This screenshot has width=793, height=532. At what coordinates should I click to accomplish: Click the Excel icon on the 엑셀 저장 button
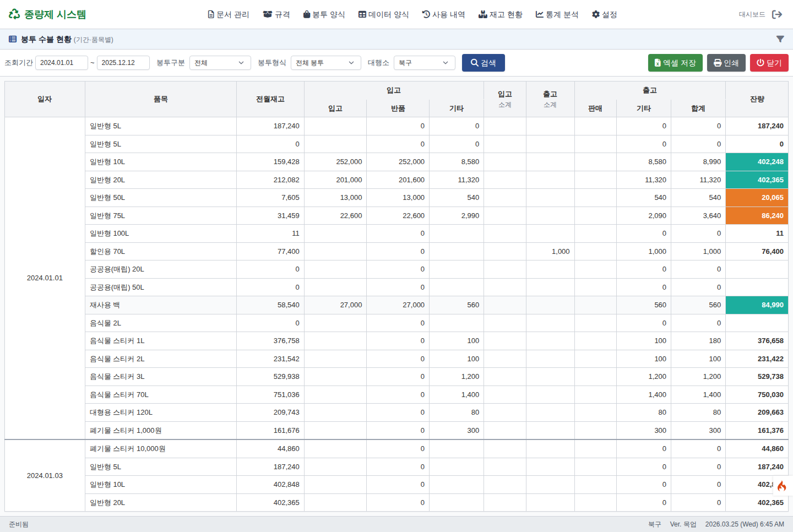[x=656, y=63]
